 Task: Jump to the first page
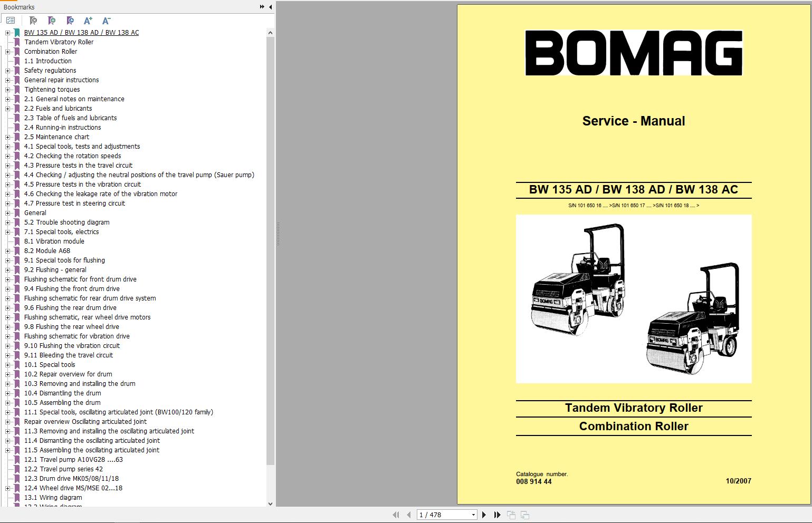point(396,515)
